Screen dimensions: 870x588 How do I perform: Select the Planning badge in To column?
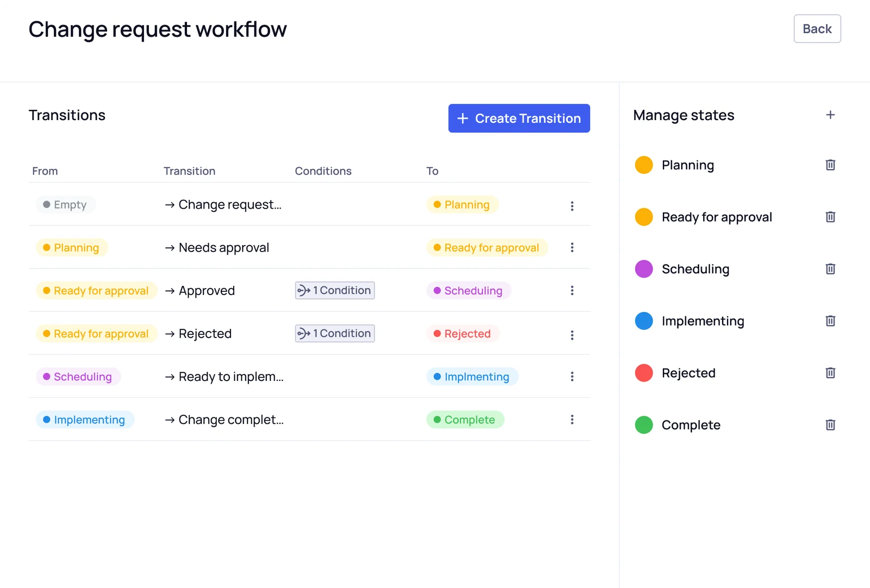click(462, 204)
